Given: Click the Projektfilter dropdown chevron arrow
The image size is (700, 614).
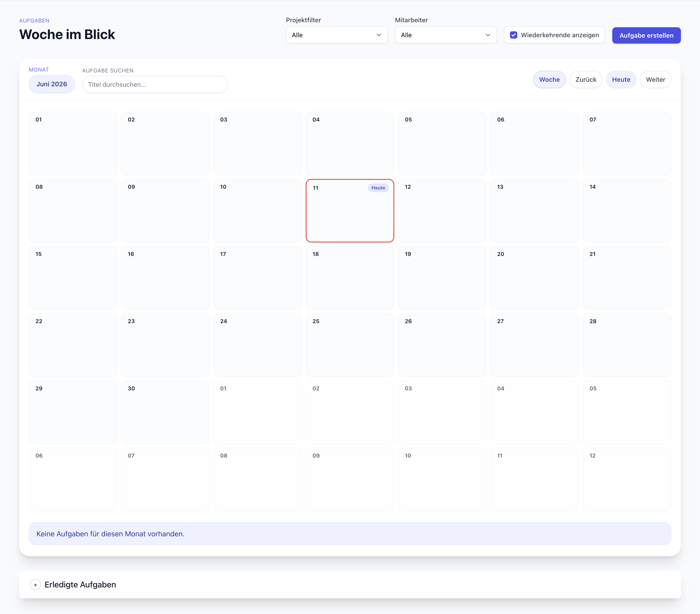Looking at the screenshot, I should click(x=378, y=35).
